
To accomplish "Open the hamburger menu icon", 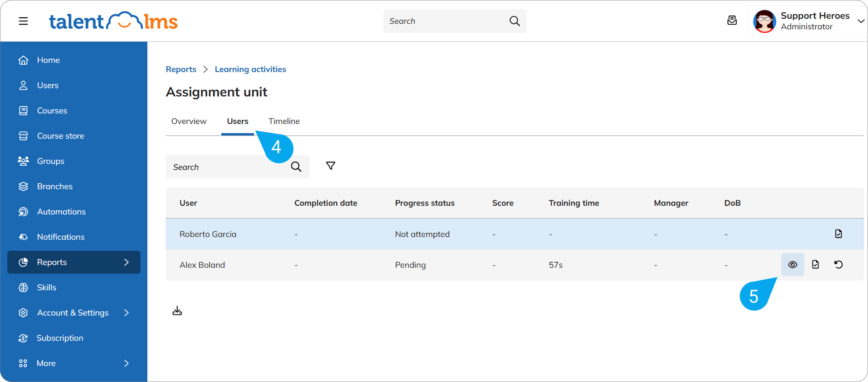I will pyautogui.click(x=23, y=21).
